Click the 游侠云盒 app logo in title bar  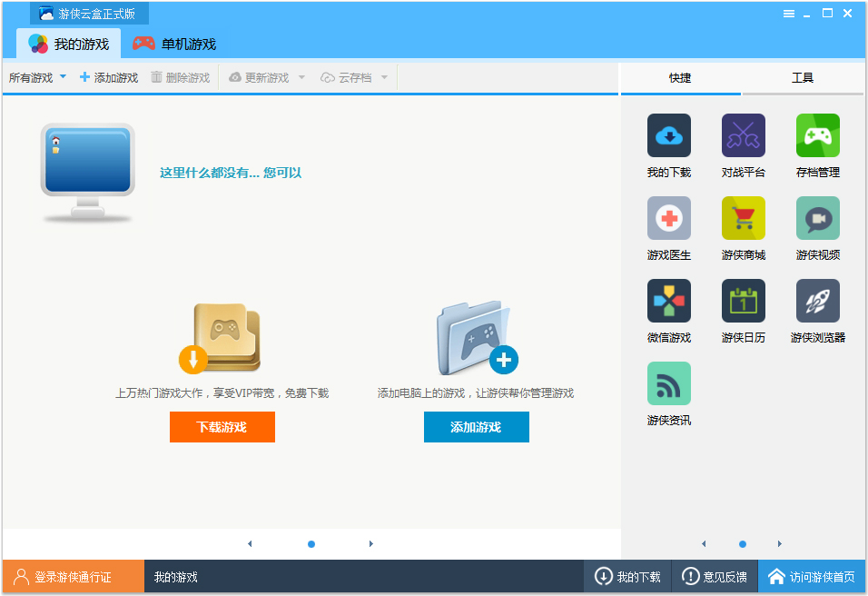(x=46, y=14)
